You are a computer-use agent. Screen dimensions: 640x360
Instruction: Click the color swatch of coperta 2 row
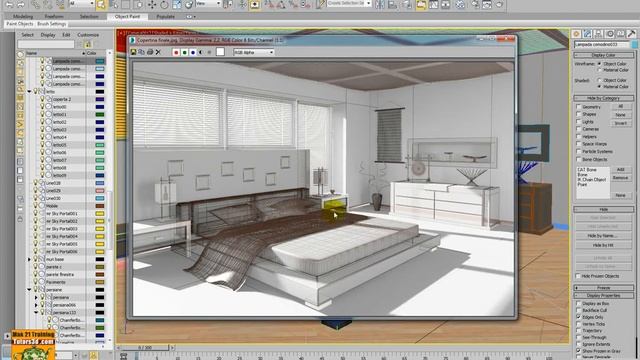(x=100, y=99)
